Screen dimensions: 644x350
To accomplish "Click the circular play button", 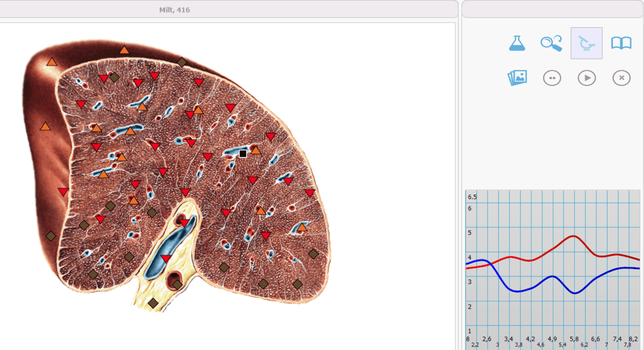I will pos(587,78).
